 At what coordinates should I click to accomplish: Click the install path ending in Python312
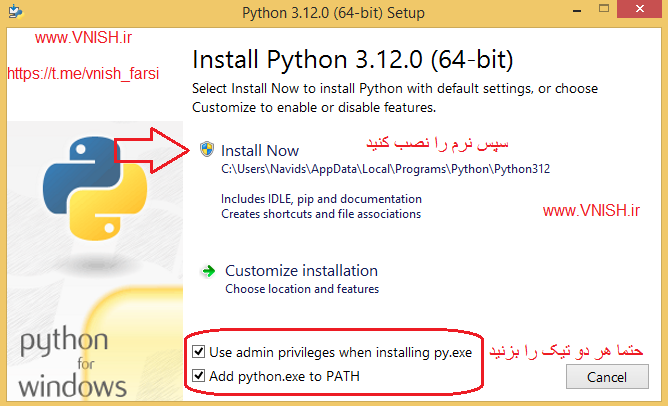click(385, 170)
